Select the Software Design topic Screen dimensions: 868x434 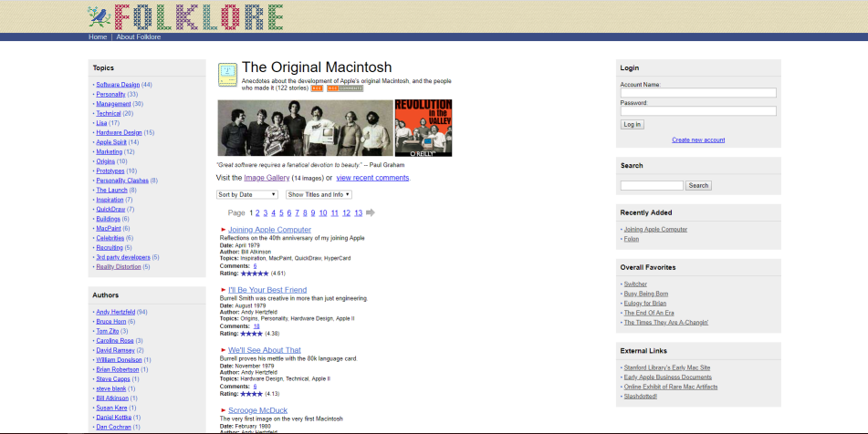click(x=118, y=85)
